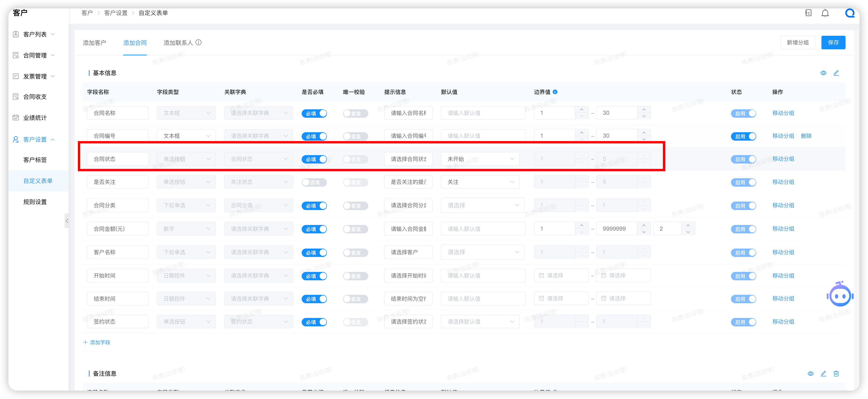868x399 pixels.
Task: Edit the 备注信息 group name
Action: tap(823, 373)
